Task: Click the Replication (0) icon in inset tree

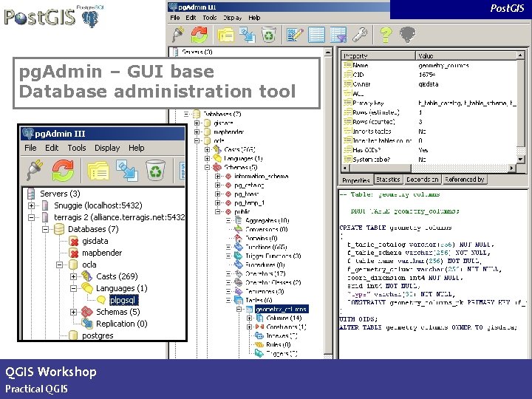Action: (87, 324)
